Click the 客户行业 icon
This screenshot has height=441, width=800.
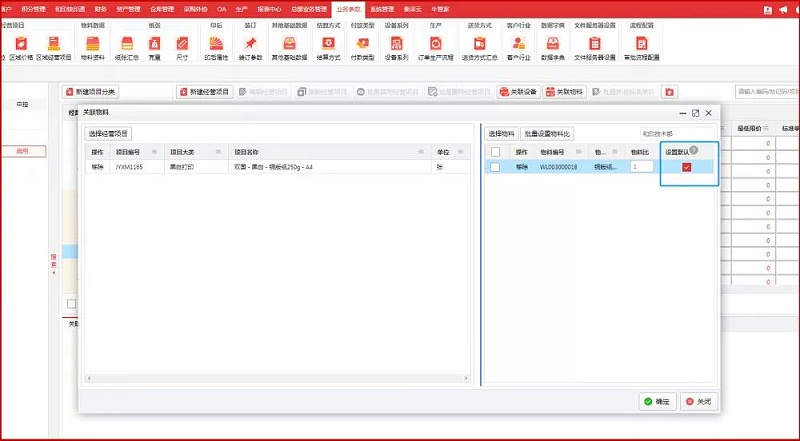[518, 46]
